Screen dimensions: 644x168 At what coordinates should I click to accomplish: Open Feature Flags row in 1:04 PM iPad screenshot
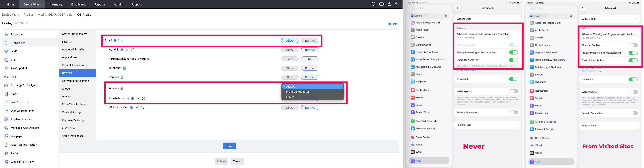click(x=487, y=125)
